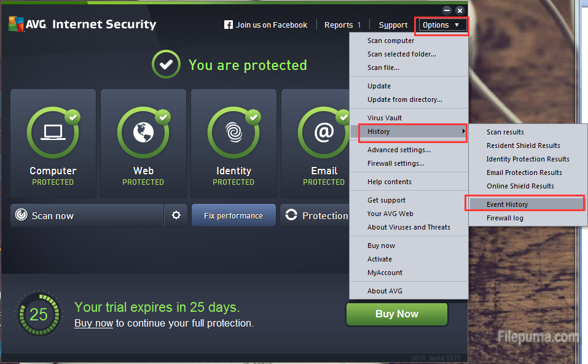Select Event History from submenu
The width and height of the screenshot is (588, 364).
pos(508,204)
